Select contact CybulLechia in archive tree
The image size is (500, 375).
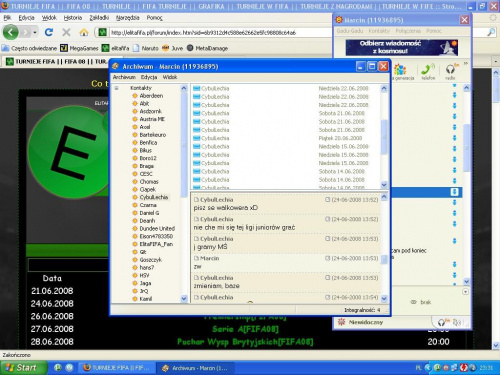pos(154,197)
